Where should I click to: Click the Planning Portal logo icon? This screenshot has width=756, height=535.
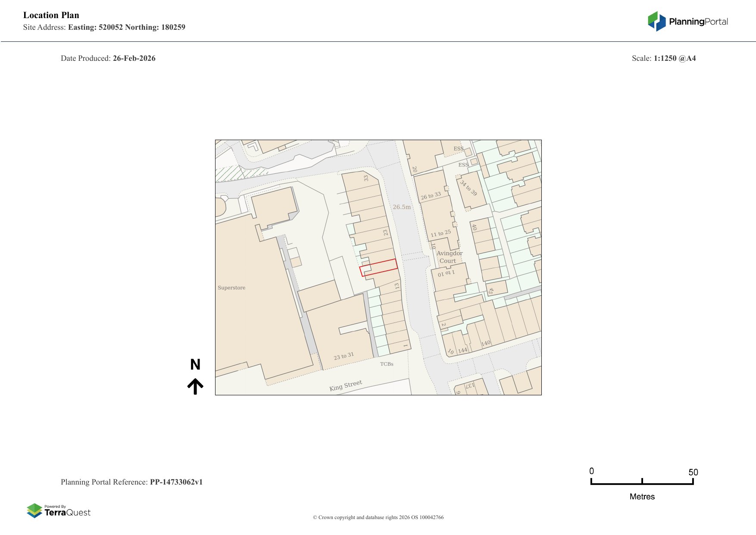pyautogui.click(x=656, y=22)
